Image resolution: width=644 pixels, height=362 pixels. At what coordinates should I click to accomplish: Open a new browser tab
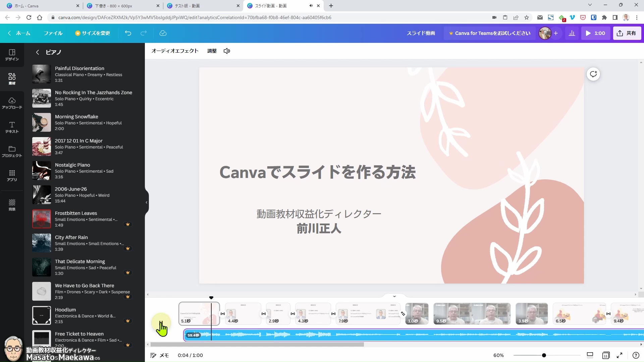coord(331,6)
